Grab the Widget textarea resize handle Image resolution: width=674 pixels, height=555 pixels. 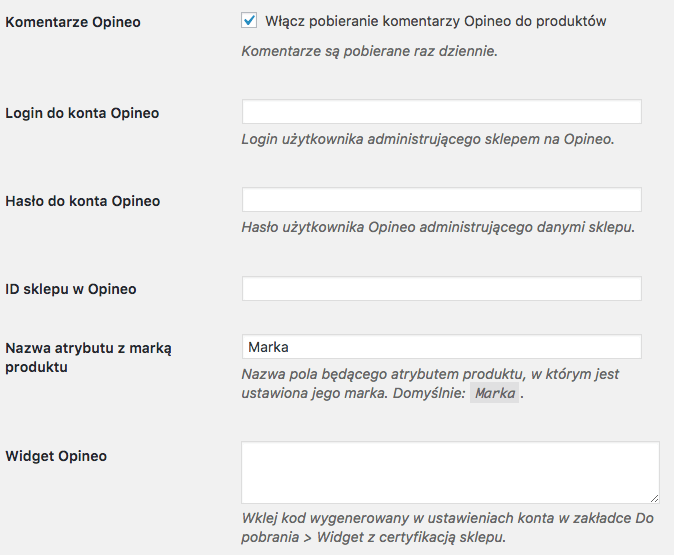pos(654,498)
